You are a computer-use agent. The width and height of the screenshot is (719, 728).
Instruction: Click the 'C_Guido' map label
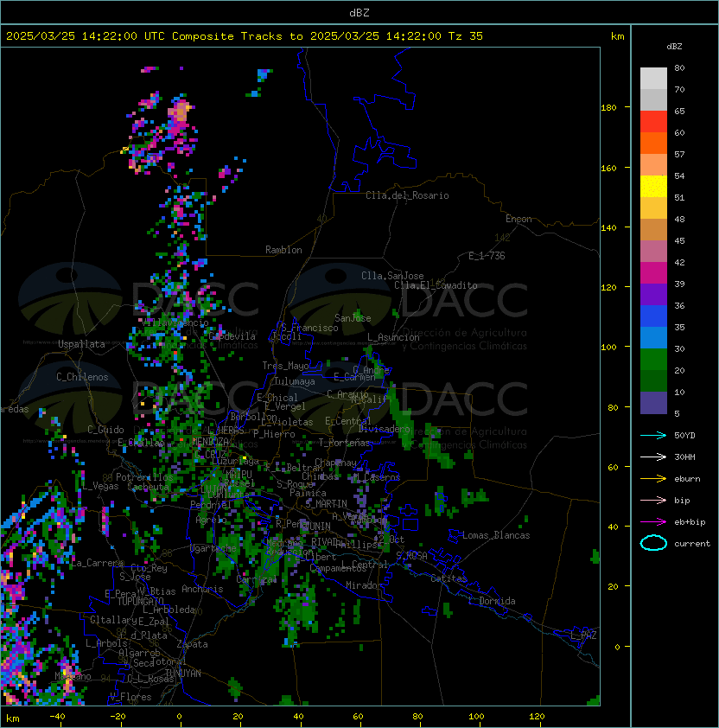pos(105,430)
